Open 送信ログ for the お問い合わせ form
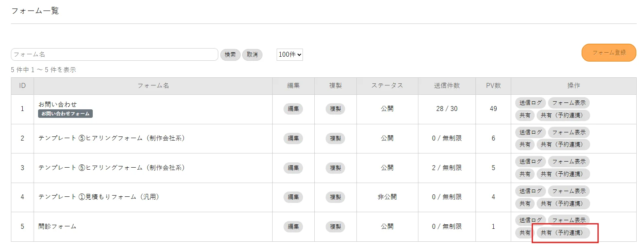Image resolution: width=644 pixels, height=247 pixels. [x=530, y=103]
